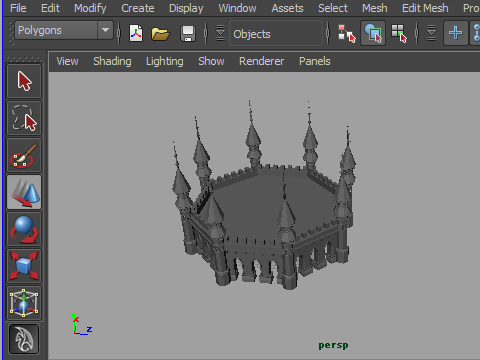Image resolution: width=480 pixels, height=360 pixels.
Task: Open the Mesh menu
Action: pos(375,8)
